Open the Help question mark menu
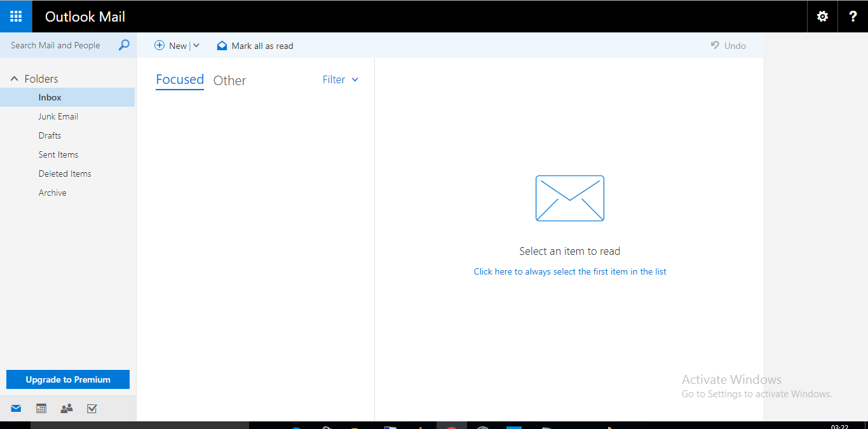The image size is (868, 429). (853, 17)
